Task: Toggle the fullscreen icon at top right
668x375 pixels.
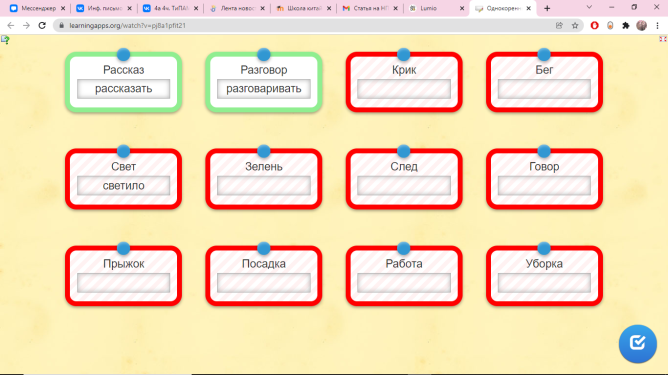Action: pyautogui.click(x=662, y=39)
